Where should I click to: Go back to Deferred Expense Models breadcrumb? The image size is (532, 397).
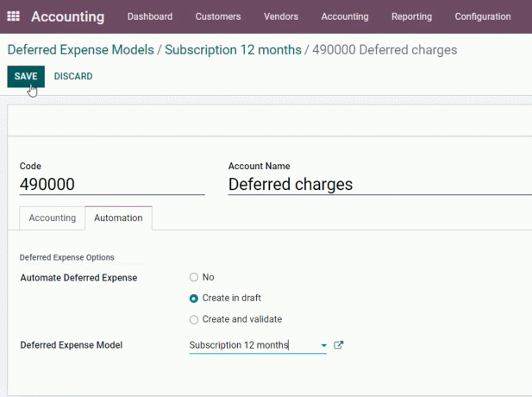(x=81, y=50)
